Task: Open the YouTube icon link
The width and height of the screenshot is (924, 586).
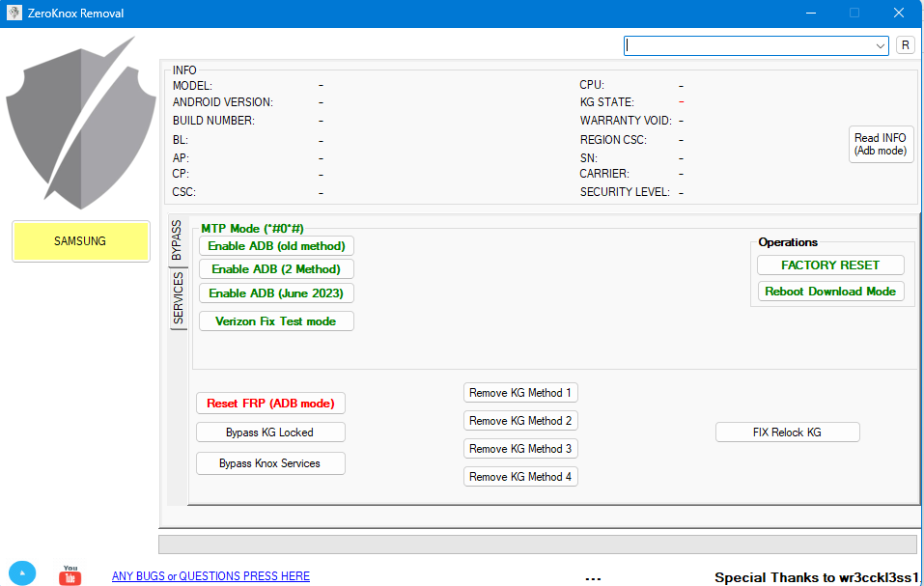Action: click(x=70, y=574)
